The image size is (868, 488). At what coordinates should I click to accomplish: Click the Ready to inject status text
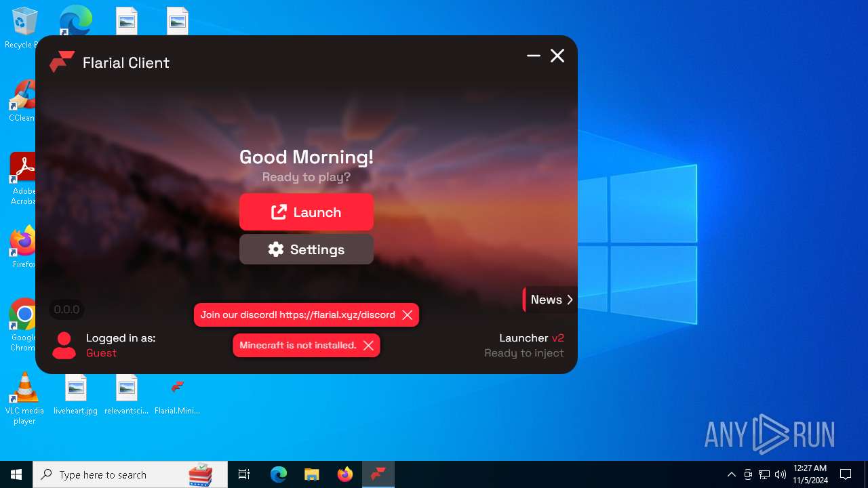[524, 353]
